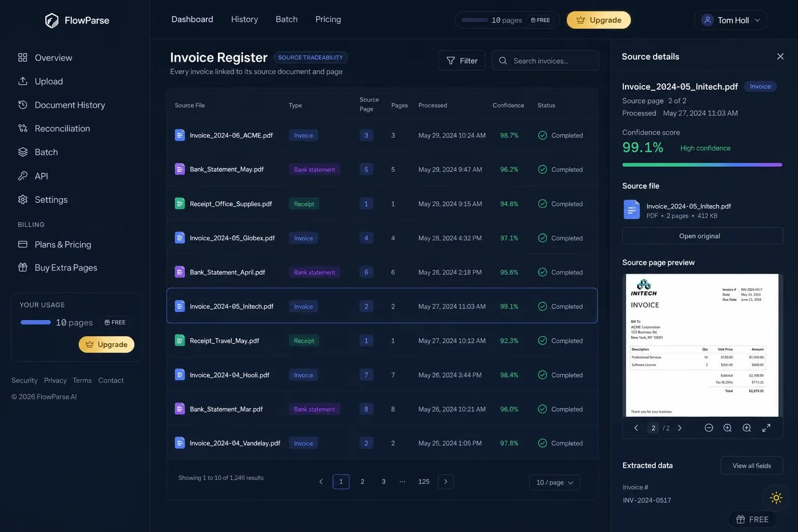Switch to the Batch top tab
Viewport: 798px width, 532px height.
286,19
